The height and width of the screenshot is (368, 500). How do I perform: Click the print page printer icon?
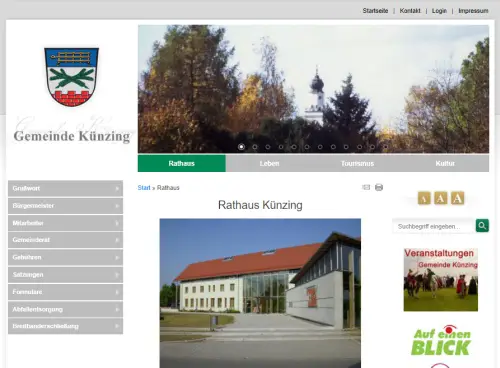pos(379,187)
